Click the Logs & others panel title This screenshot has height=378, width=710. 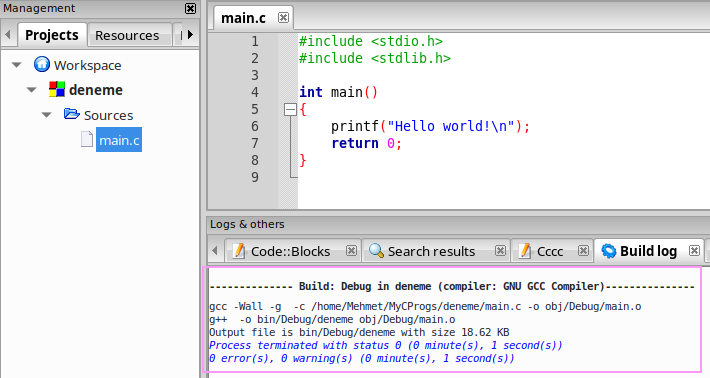point(247,224)
